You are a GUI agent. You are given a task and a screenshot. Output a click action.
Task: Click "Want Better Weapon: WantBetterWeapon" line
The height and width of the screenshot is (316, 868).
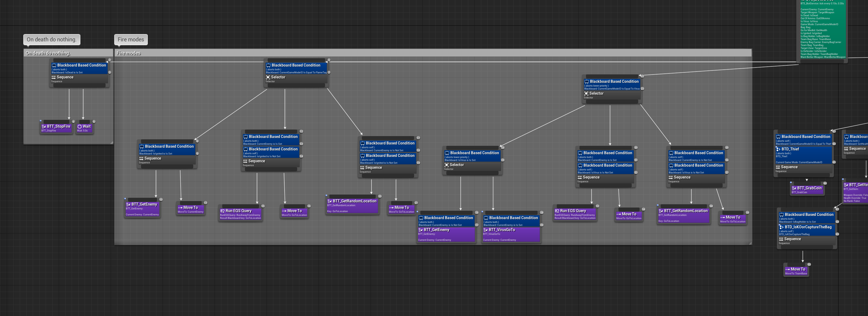click(x=823, y=57)
